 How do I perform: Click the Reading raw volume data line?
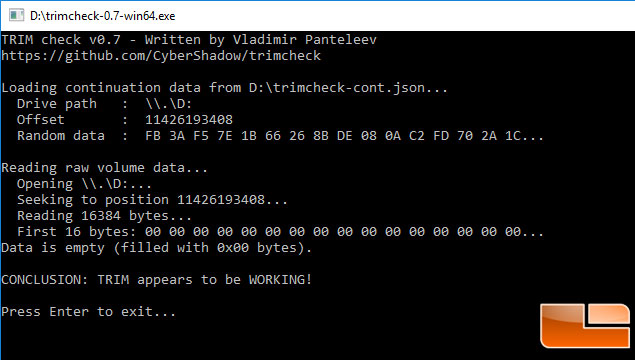pyautogui.click(x=104, y=168)
